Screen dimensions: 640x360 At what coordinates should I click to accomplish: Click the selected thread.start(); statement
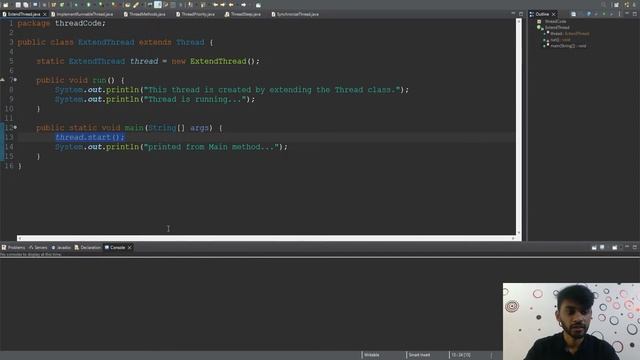(x=90, y=137)
